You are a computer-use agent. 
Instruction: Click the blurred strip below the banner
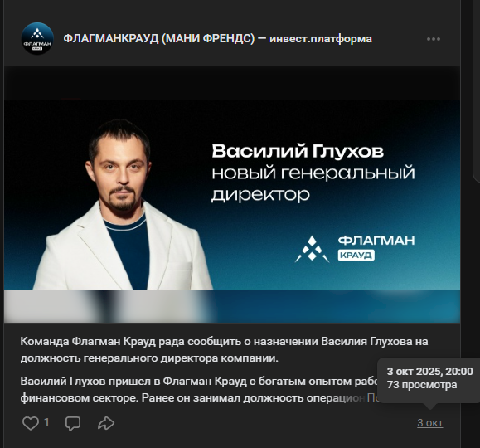pyautogui.click(x=232, y=306)
